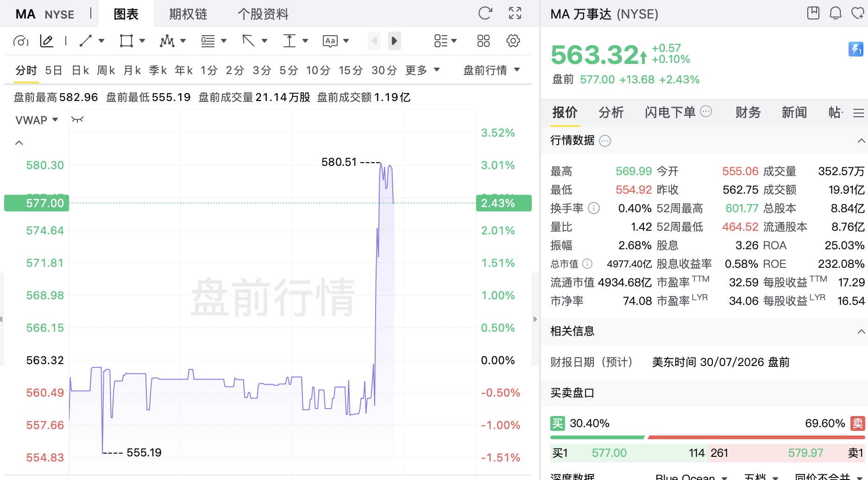Select the 日k timeframe
This screenshot has width=868, height=480.
coord(80,70)
